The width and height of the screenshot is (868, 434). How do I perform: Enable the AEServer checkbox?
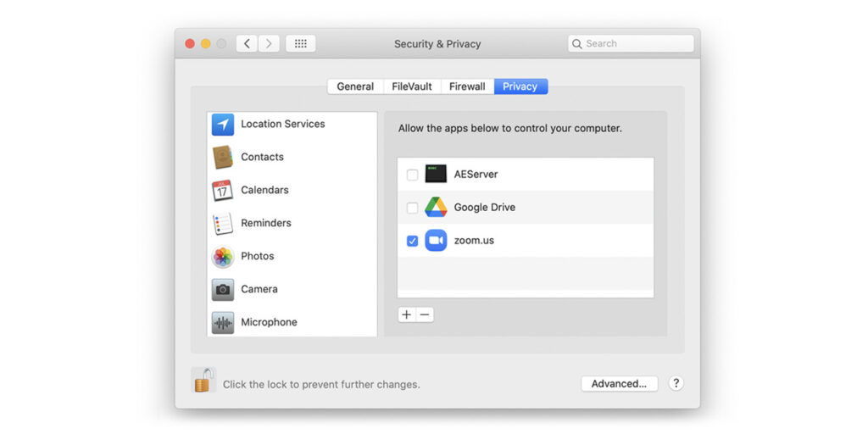pyautogui.click(x=413, y=175)
